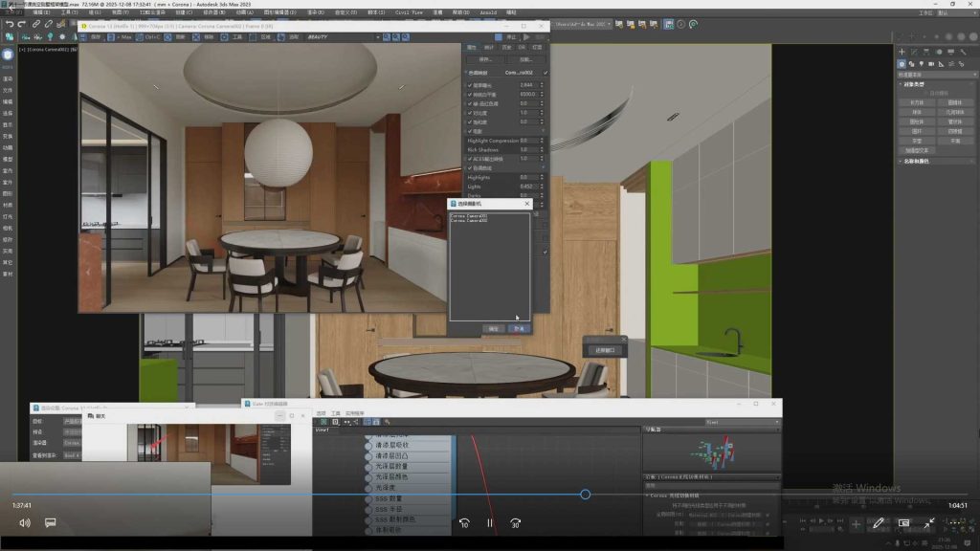Toggle the subtitles icon in the video player
980x551 pixels.
[x=51, y=523]
